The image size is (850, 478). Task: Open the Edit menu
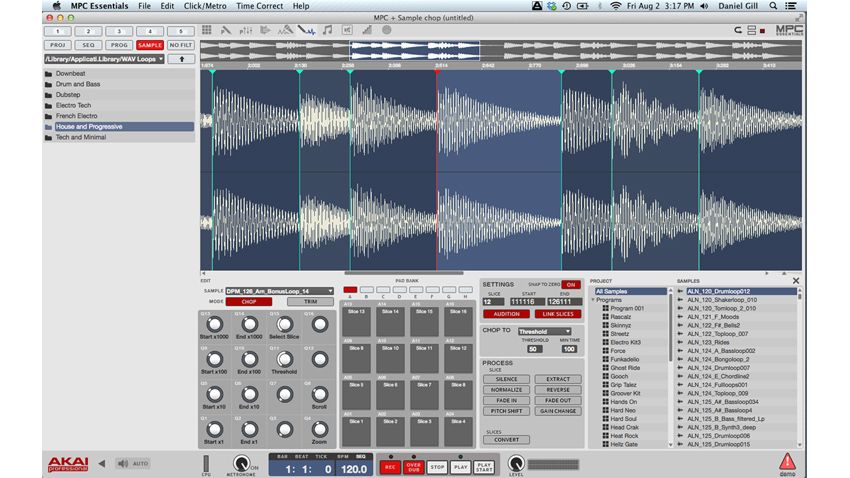[x=167, y=6]
